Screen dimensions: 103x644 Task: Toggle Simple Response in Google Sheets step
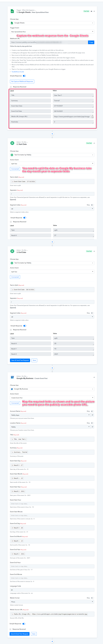[24, 76]
